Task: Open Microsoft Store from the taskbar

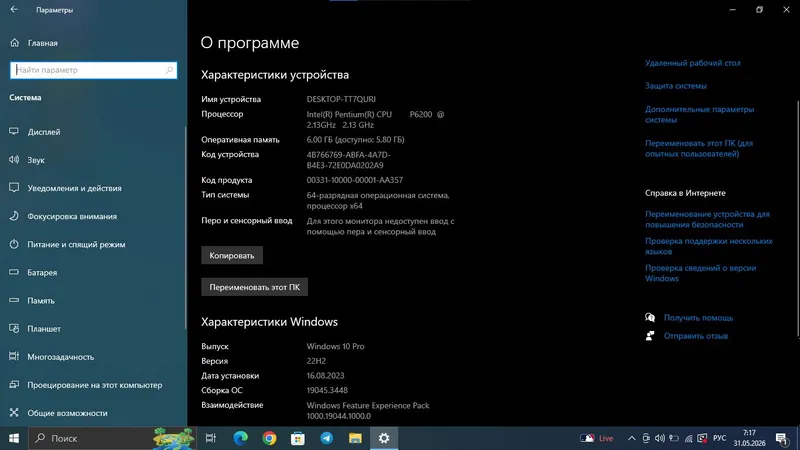Action: tap(297, 438)
